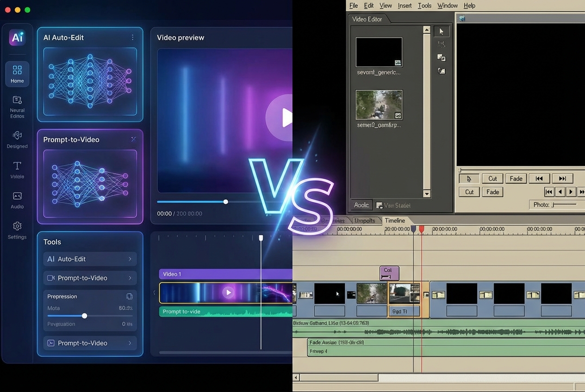Play with the right triangle transport button
585x392 pixels.
571,192
